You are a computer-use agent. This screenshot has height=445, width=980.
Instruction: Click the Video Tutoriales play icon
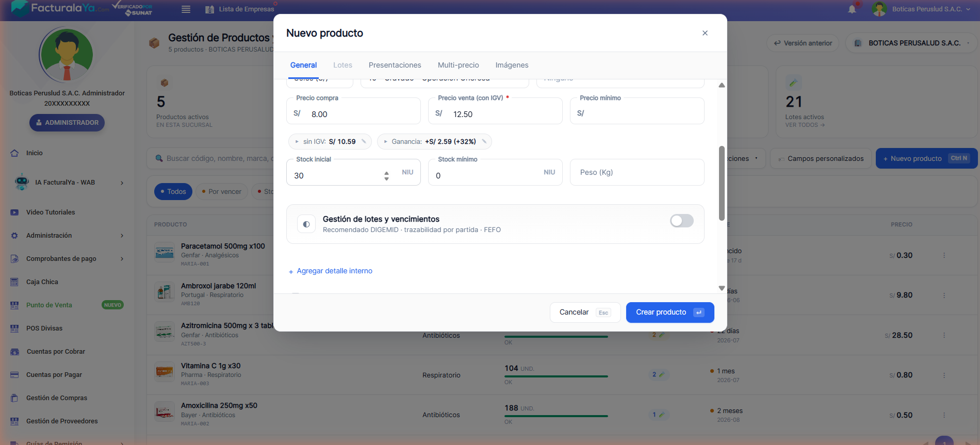coord(14,212)
